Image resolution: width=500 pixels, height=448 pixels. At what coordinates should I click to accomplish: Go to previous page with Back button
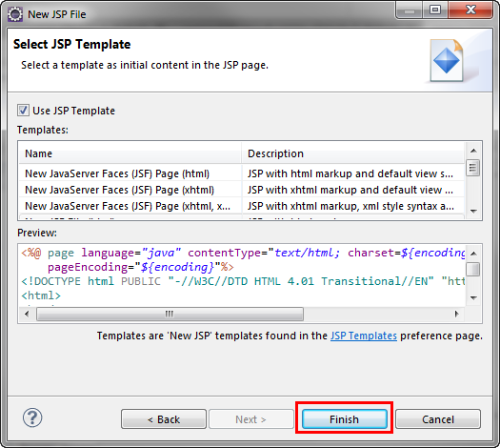pos(164,419)
